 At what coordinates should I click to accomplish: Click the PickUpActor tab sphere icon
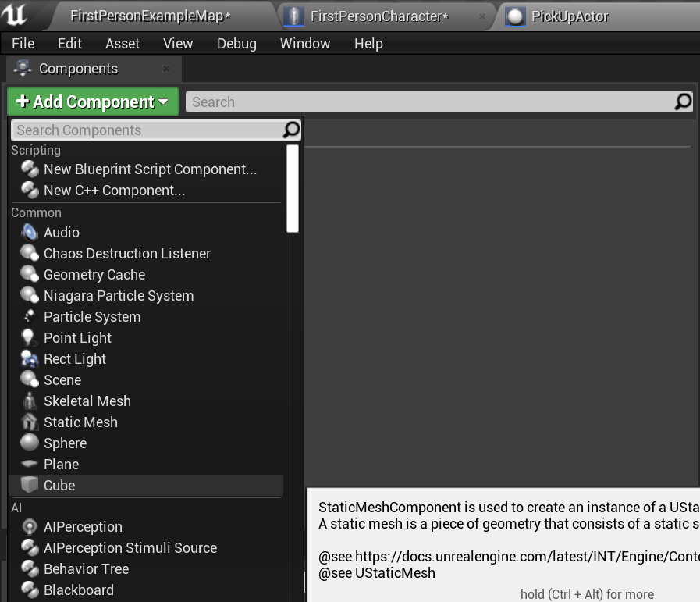point(515,16)
